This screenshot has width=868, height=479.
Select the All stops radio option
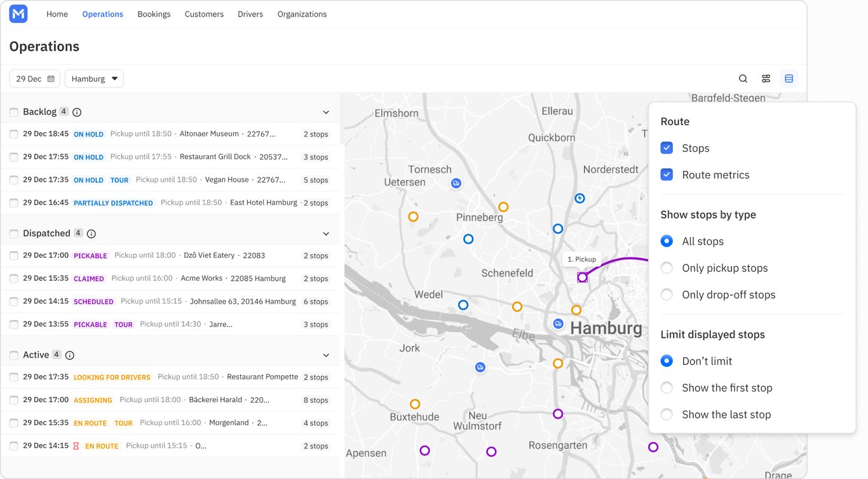pyautogui.click(x=667, y=241)
